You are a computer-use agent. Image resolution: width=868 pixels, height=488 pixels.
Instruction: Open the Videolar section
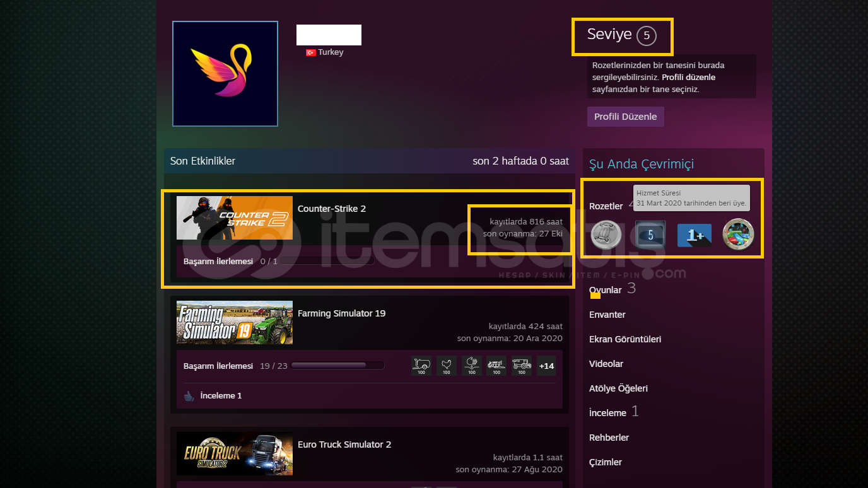(606, 364)
